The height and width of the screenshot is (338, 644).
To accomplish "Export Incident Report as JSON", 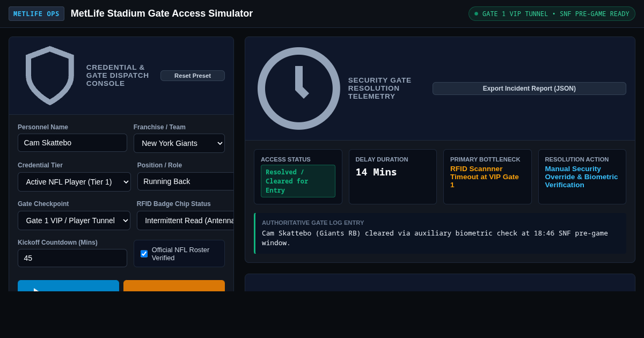I will [529, 89].
